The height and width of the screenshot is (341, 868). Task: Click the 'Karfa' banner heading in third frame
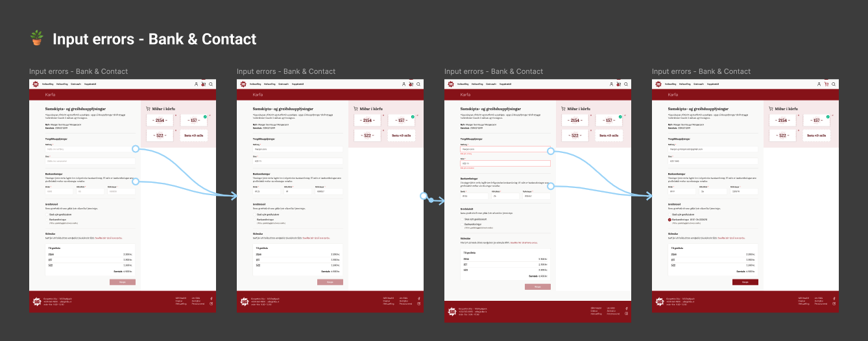(x=465, y=95)
